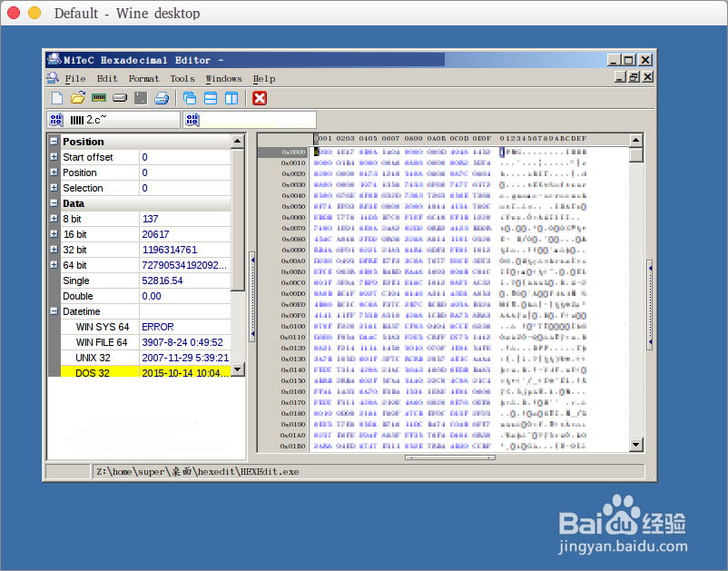Select the Single value 52816.54
The height and width of the screenshot is (571, 728).
coord(162,281)
